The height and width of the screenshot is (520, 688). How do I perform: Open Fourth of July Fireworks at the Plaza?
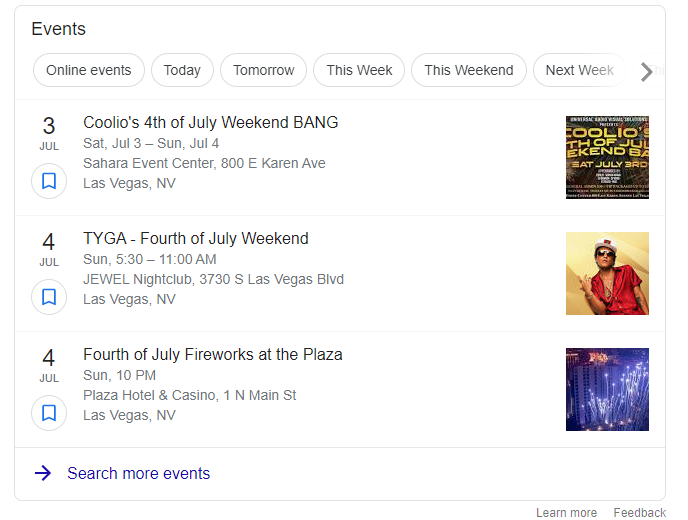(213, 355)
